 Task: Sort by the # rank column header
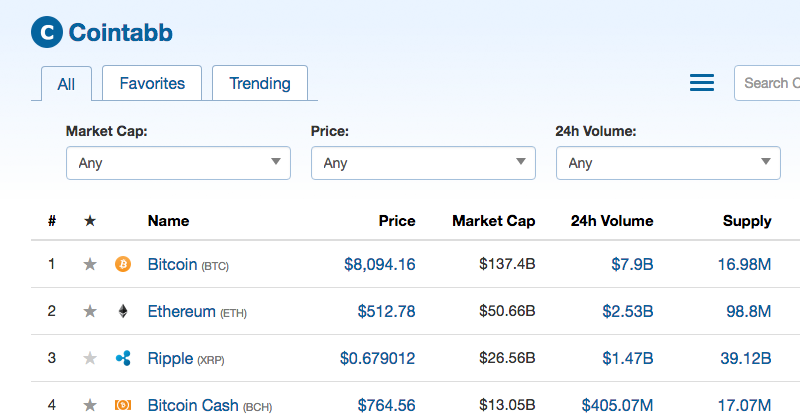tap(52, 221)
